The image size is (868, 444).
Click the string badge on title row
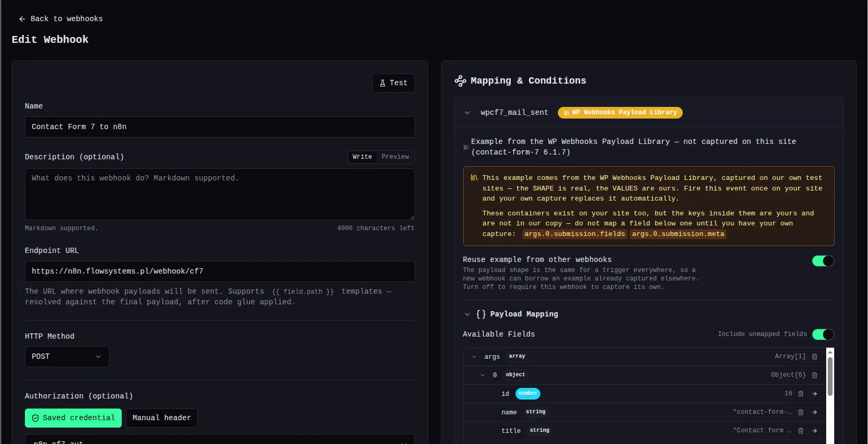[539, 431]
